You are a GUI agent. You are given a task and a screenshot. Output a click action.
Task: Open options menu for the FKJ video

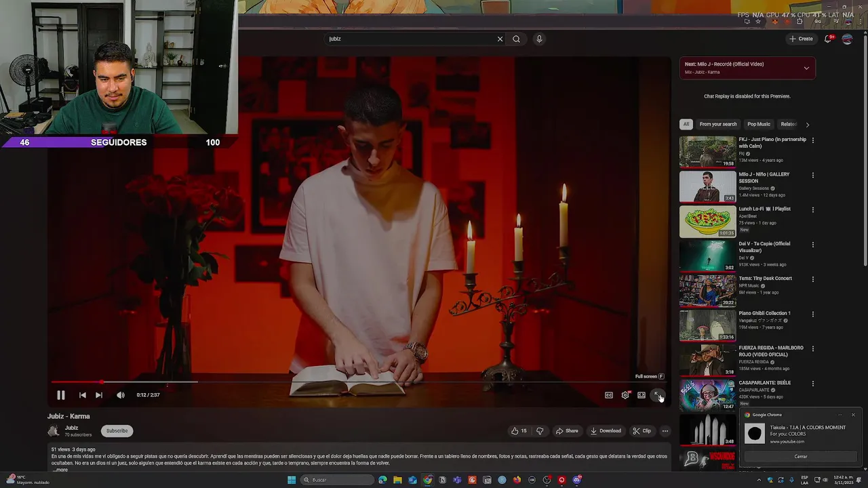click(813, 140)
